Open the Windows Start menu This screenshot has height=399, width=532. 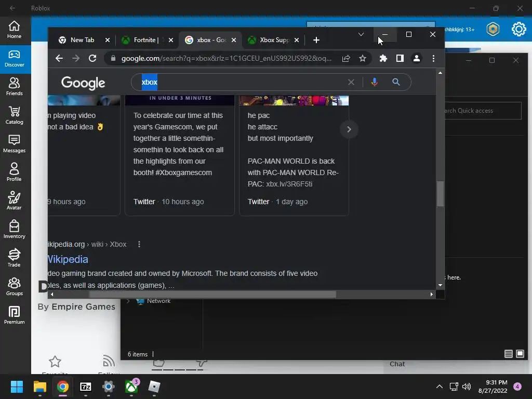click(17, 387)
